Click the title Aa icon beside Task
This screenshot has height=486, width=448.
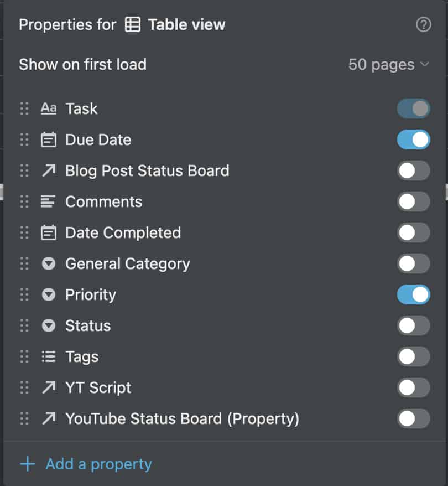coord(49,108)
